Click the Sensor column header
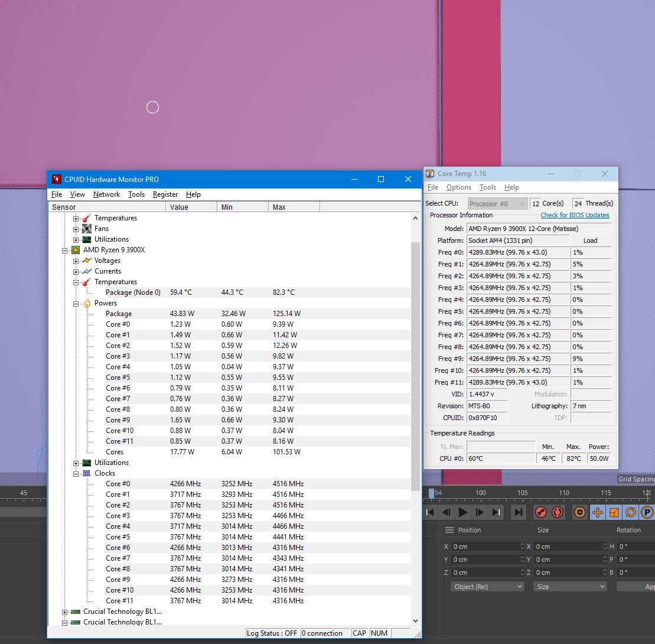 coord(107,207)
